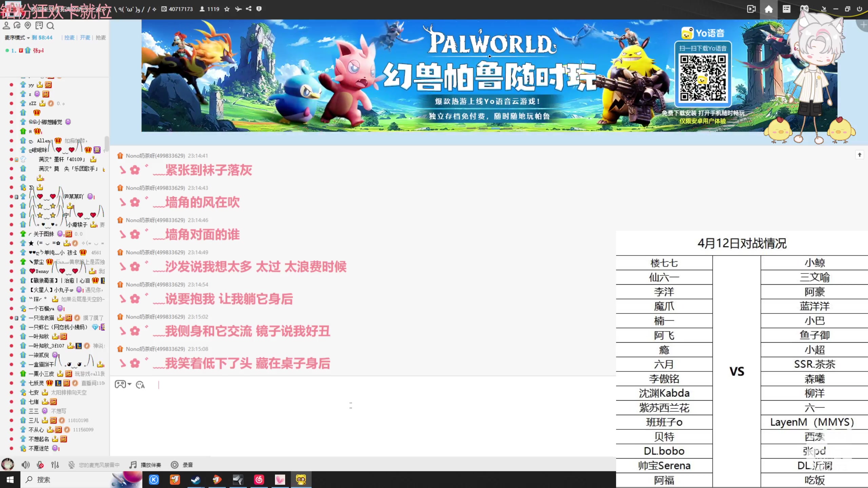Start recording with the 录音 button
Image resolution: width=868 pixels, height=488 pixels.
point(182,465)
